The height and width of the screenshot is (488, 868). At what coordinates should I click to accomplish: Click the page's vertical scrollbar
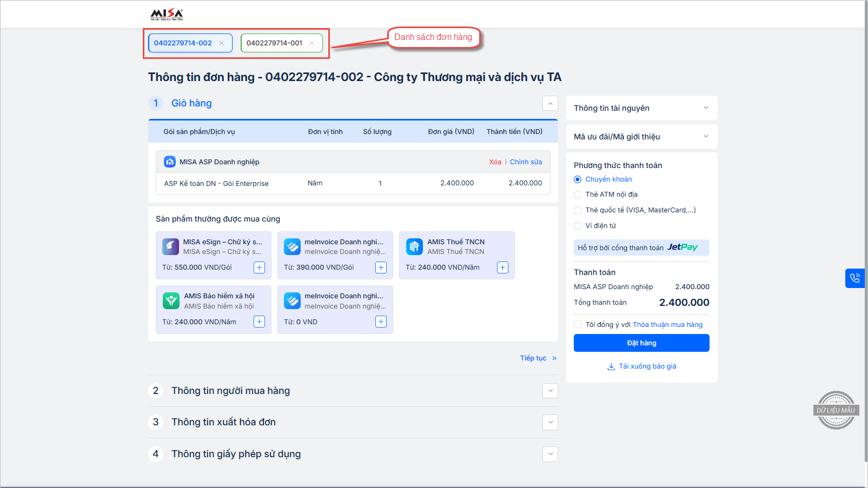click(866, 231)
